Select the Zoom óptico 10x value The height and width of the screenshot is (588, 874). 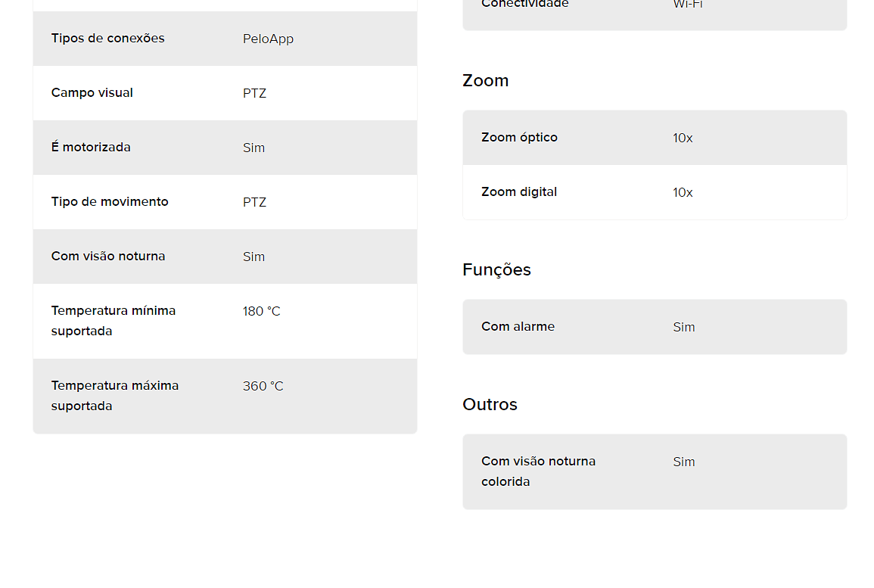[683, 138]
